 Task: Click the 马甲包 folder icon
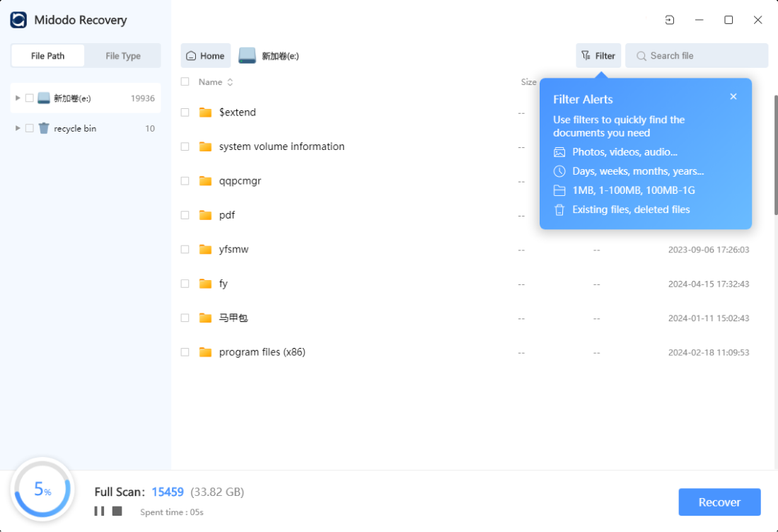(205, 318)
